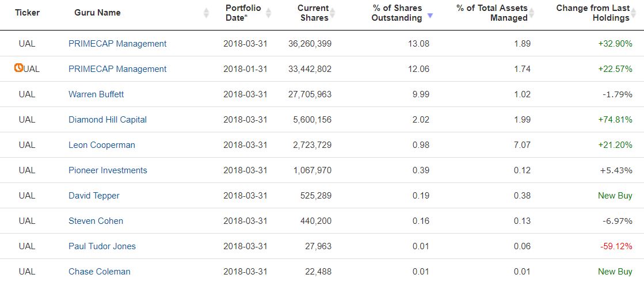Open PRIMECAP Management 2018-03-31 link
This screenshot has width=644, height=282.
pyautogui.click(x=117, y=44)
